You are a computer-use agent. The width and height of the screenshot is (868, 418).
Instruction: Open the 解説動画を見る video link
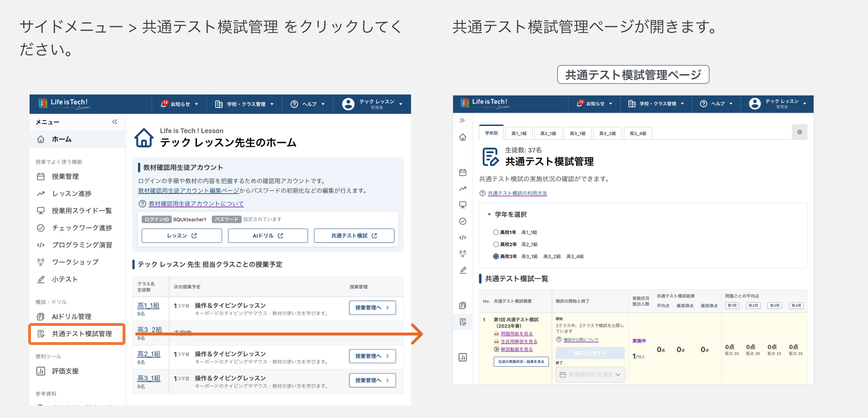tap(517, 349)
